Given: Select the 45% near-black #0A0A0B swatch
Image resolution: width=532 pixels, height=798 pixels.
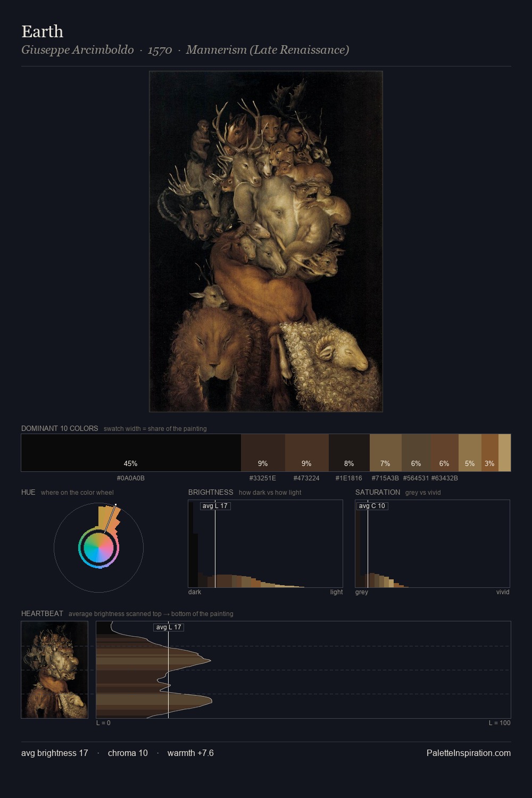Looking at the screenshot, I should (131, 453).
